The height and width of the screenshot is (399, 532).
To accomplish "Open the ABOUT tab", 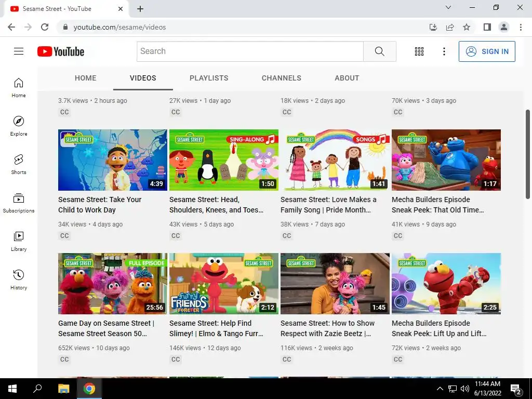I will [x=347, y=78].
